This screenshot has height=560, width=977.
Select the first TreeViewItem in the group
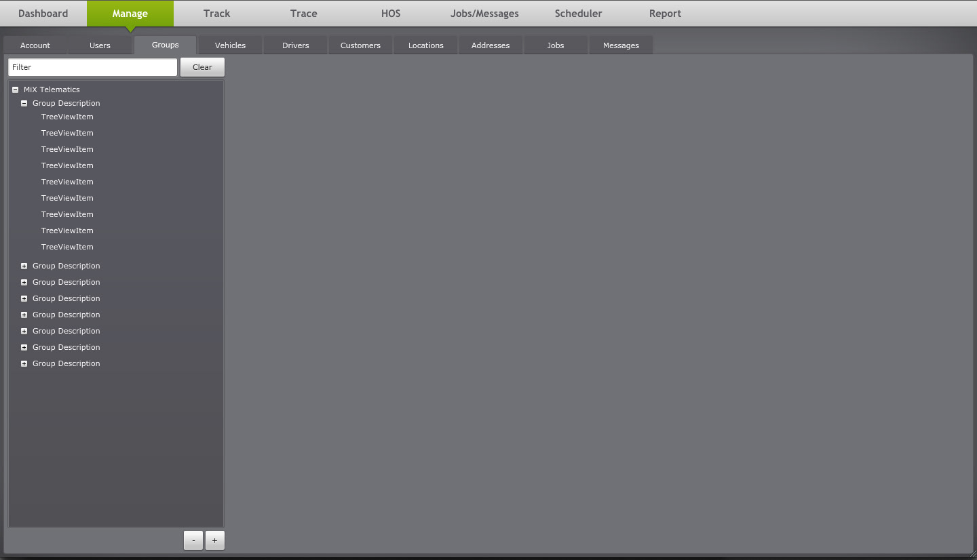click(67, 117)
